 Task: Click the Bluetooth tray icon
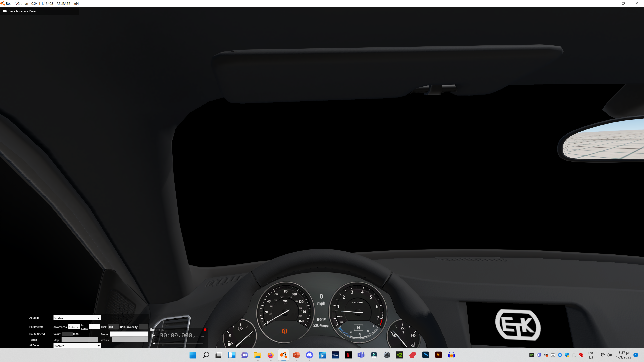click(x=560, y=355)
